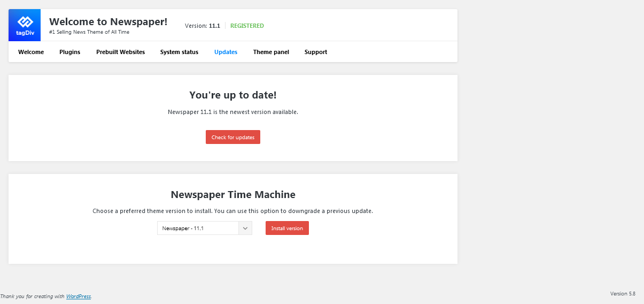The image size is (644, 304).
Task: Click the Welcome to Newspaper! heading
Action: 108,22
